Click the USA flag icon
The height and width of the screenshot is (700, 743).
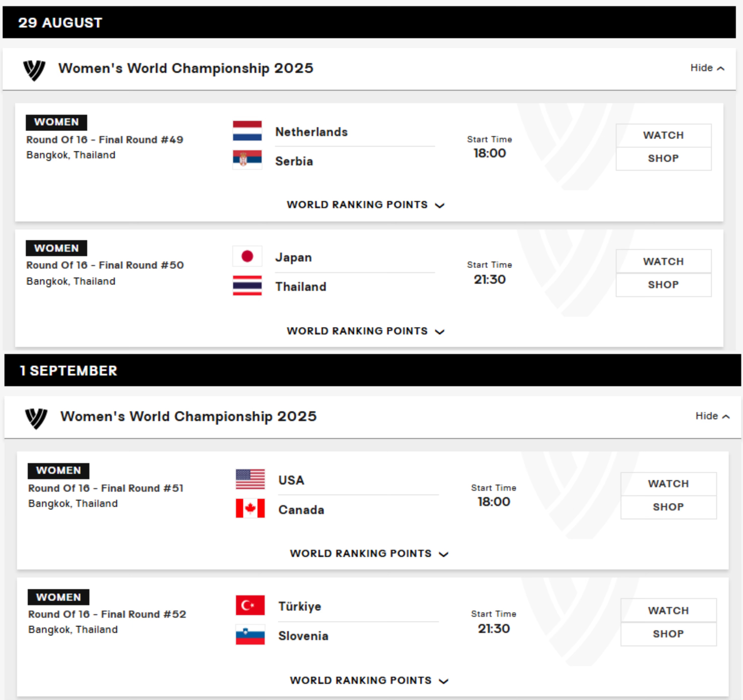[250, 479]
